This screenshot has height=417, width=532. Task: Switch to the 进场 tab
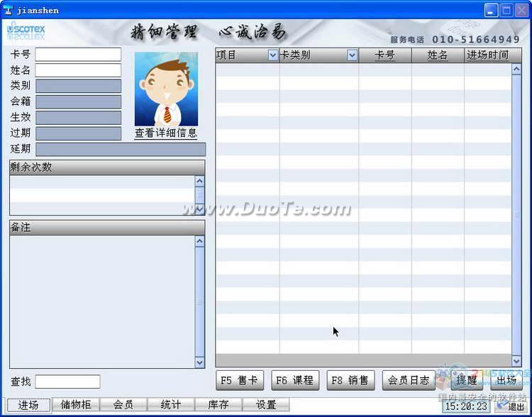28,405
